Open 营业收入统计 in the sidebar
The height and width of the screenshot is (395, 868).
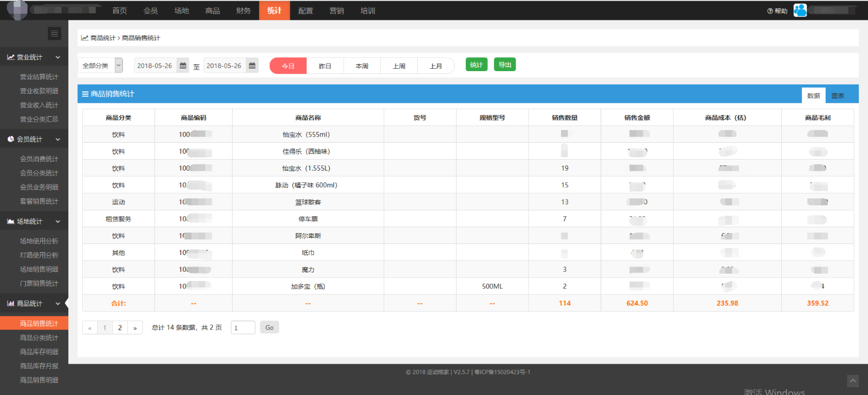point(39,105)
